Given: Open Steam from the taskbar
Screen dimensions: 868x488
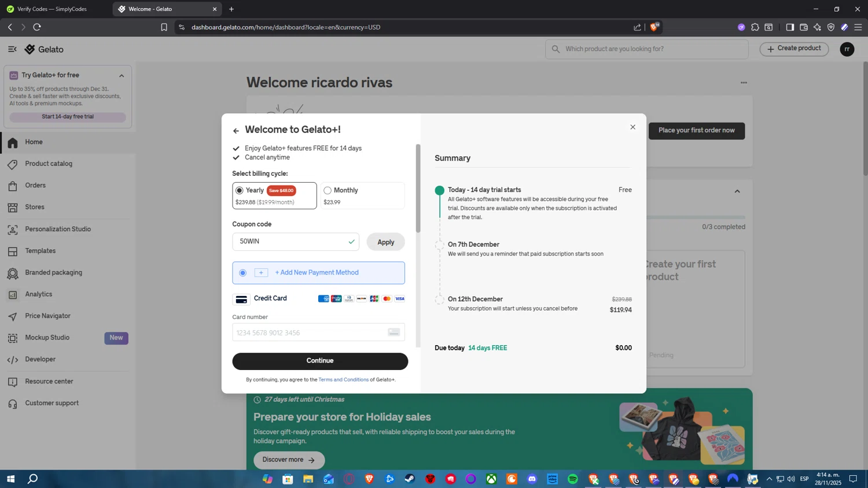Looking at the screenshot, I should 410,479.
